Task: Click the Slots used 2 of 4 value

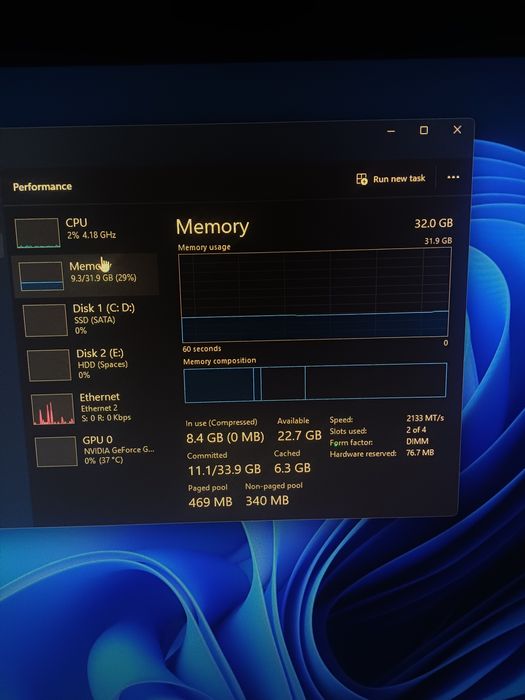Action: 416,430
